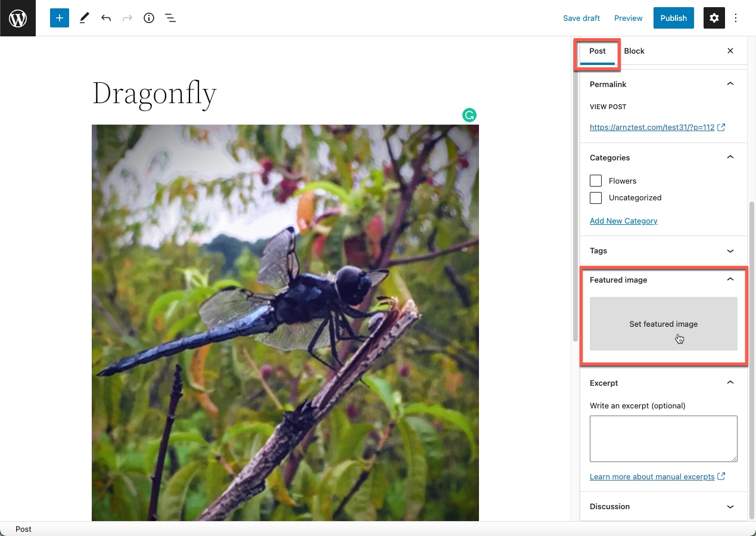Open Learn more about manual excerpts link
Image resolution: width=756 pixels, height=536 pixels.
coord(652,476)
